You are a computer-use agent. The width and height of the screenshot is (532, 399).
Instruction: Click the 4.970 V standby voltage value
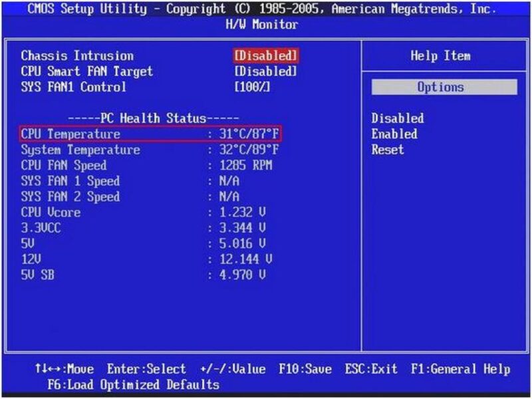tap(243, 275)
